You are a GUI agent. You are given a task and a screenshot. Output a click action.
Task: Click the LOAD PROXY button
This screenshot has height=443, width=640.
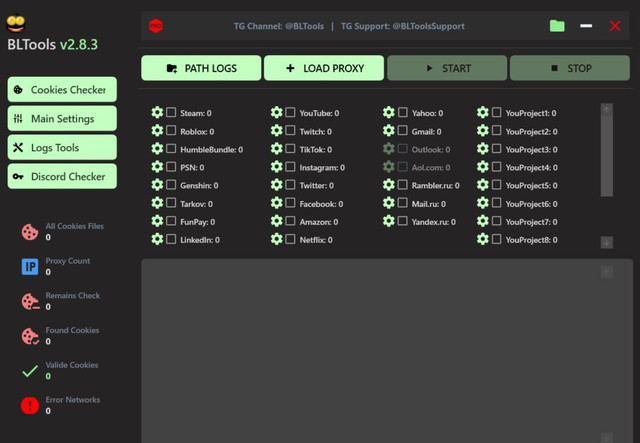[x=323, y=68]
